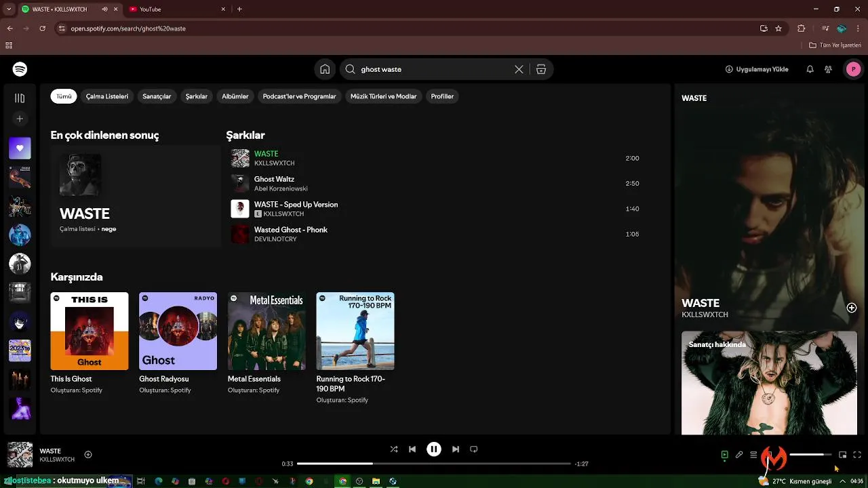Screen dimensions: 868x488
Task: Open Spotify home icon
Action: pos(325,69)
